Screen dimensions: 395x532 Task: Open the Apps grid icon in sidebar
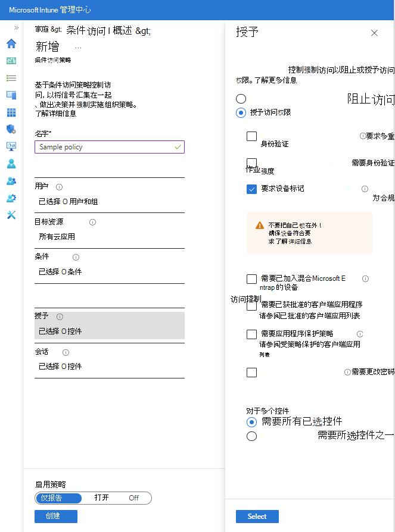[x=11, y=112]
